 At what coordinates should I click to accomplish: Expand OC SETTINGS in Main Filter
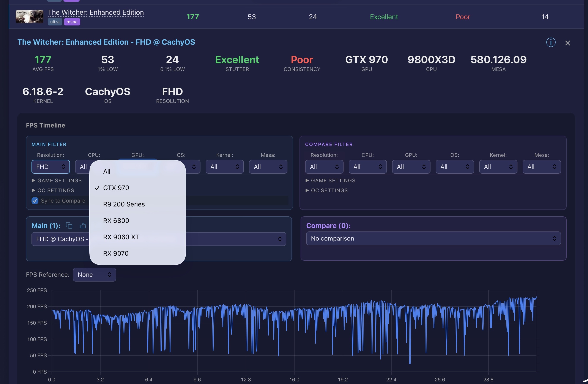pos(53,190)
